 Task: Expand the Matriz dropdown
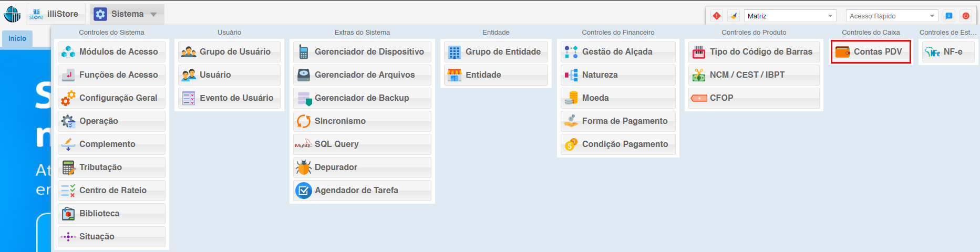(x=790, y=16)
